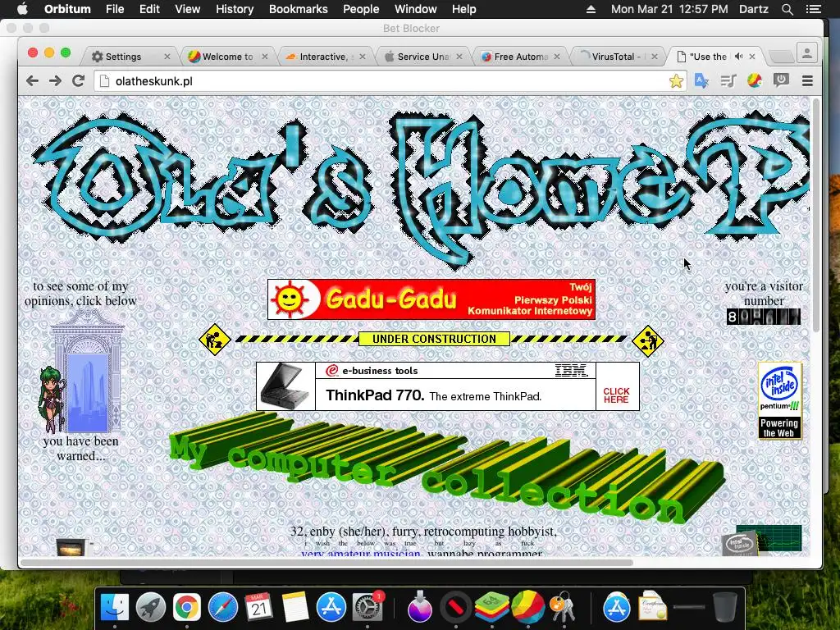Open the Orbitum application menu
The image size is (840, 630).
[67, 9]
